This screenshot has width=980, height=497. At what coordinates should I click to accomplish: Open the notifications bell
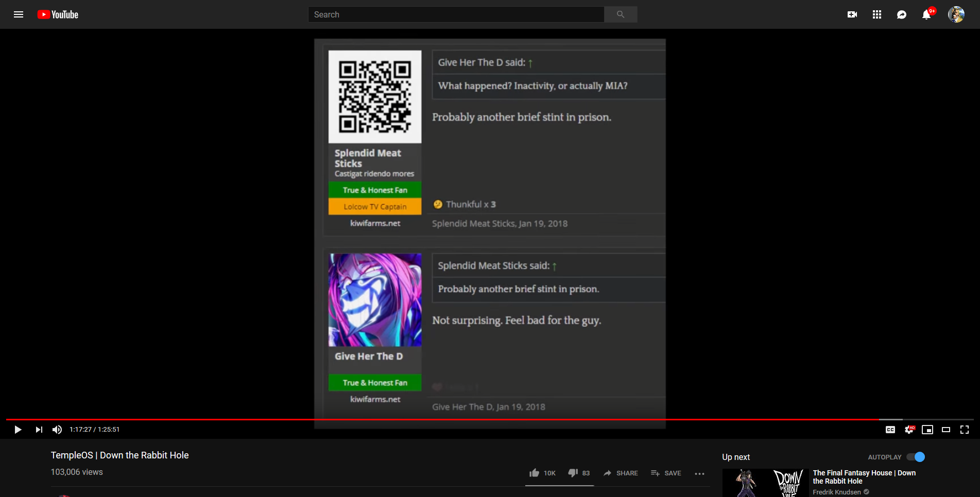tap(926, 14)
